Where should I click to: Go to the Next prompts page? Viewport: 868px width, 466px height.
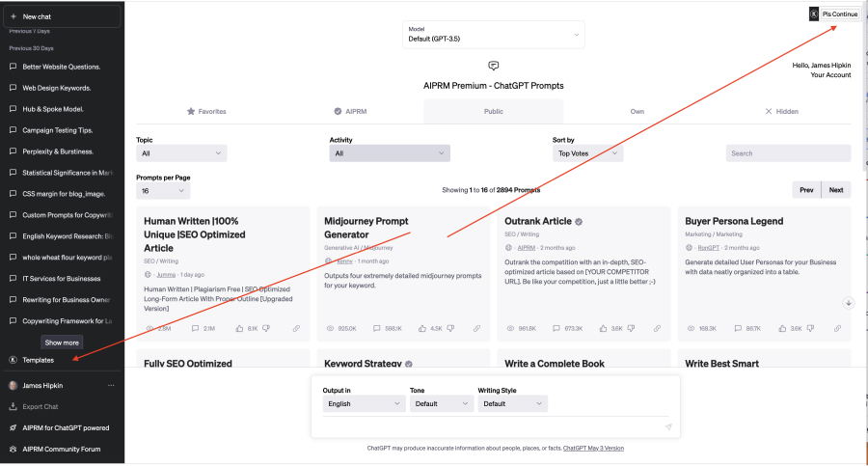click(x=836, y=190)
